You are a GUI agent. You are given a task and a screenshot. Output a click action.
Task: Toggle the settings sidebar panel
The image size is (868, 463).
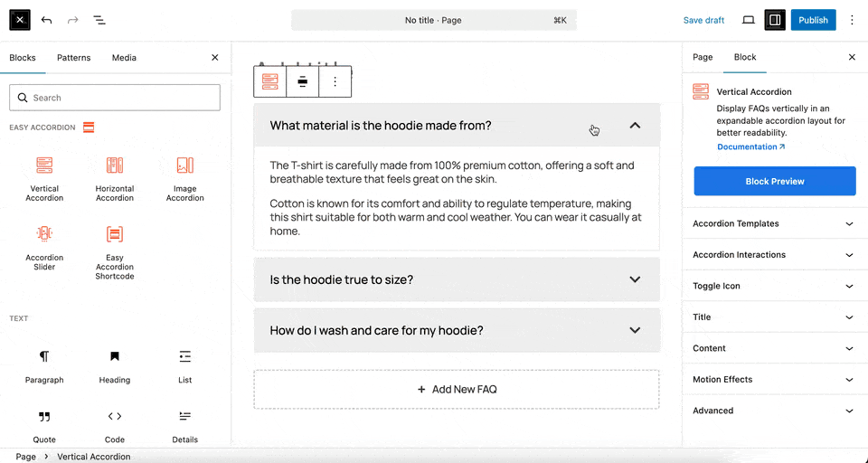[x=774, y=20]
